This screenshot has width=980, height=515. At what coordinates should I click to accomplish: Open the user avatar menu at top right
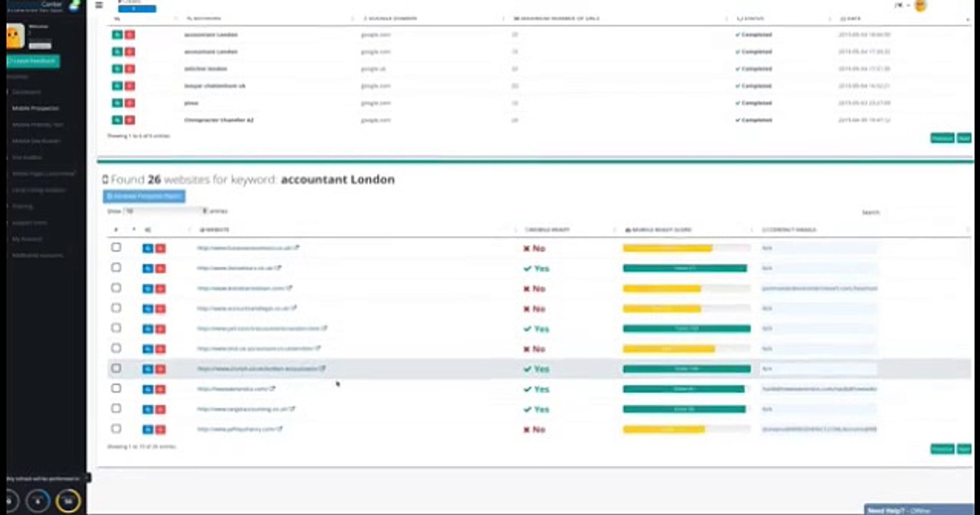point(921,5)
